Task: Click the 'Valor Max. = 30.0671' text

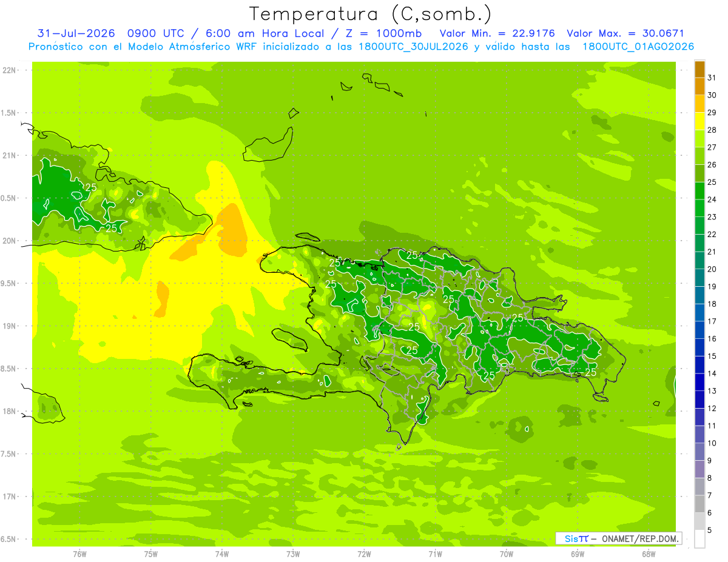Action: pos(625,33)
